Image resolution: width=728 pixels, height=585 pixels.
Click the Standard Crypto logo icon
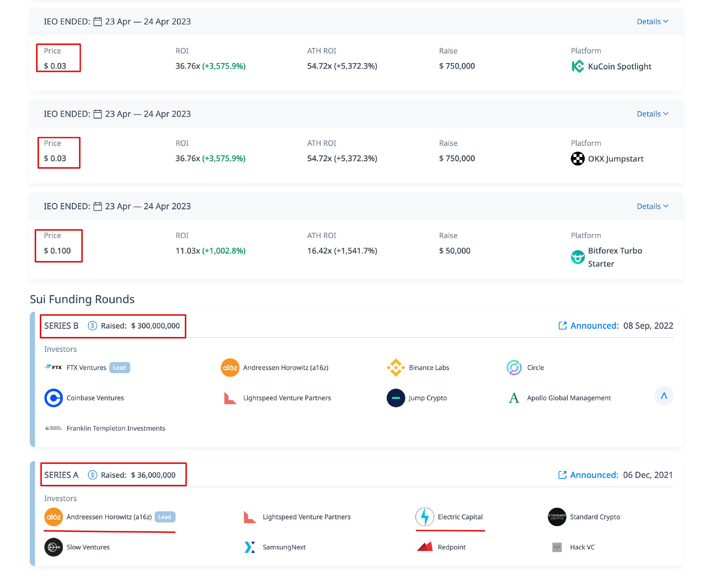coord(557,516)
